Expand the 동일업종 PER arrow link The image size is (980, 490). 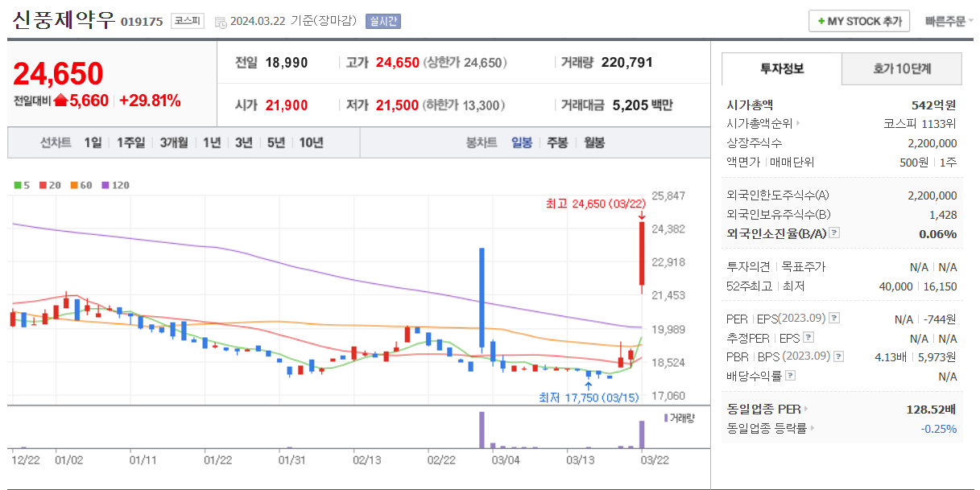pos(806,409)
